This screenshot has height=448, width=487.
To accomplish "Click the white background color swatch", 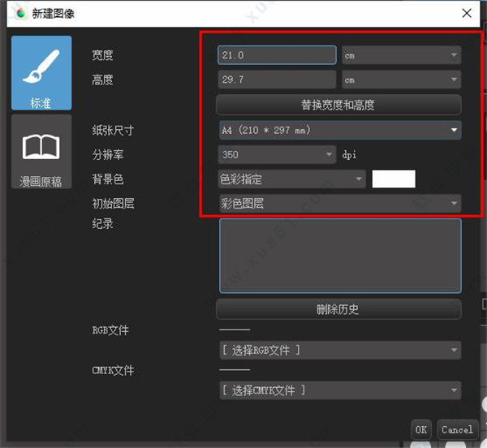I will tap(394, 179).
